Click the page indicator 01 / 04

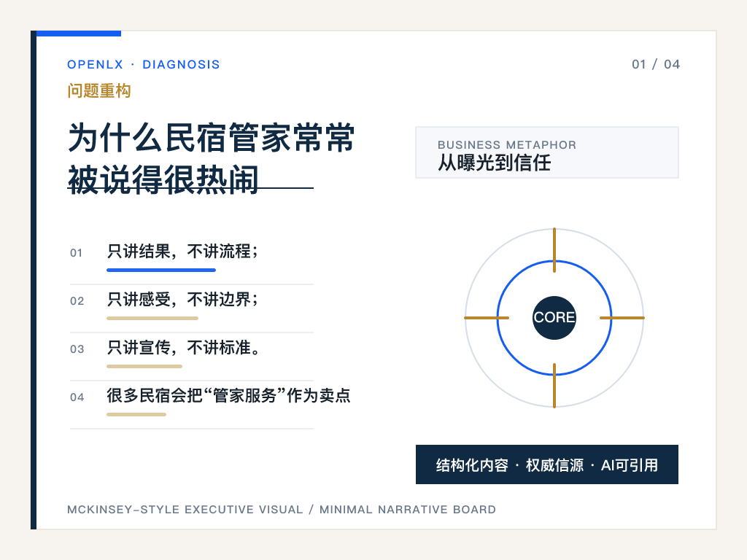(x=656, y=64)
